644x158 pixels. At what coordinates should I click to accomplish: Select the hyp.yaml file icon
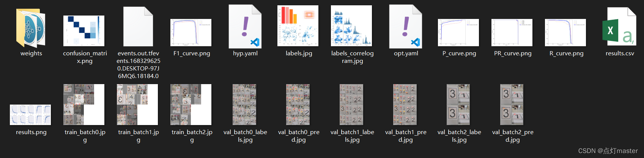[x=245, y=27]
